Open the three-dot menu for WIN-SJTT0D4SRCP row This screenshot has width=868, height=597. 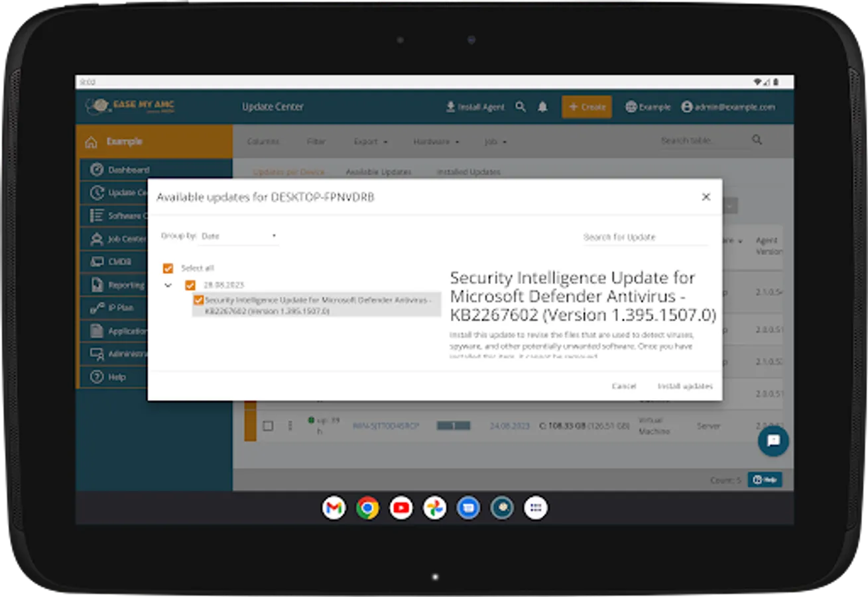[x=290, y=426]
